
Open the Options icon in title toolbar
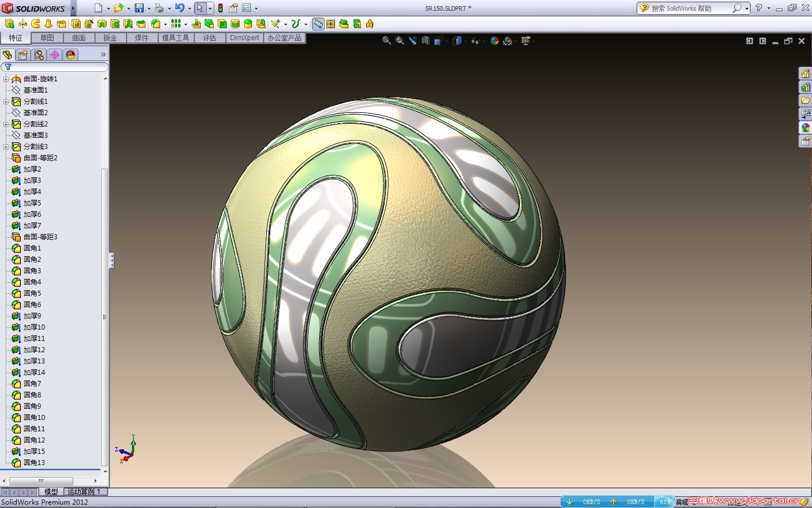(x=246, y=8)
